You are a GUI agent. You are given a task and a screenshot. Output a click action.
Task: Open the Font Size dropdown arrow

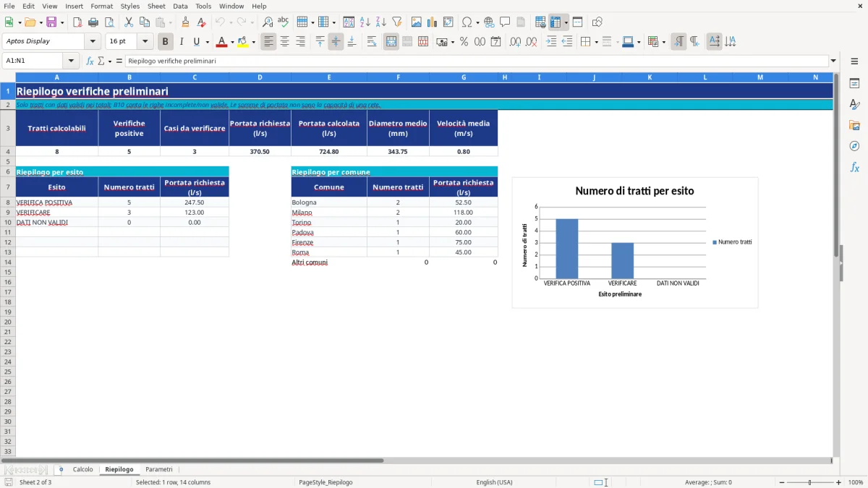tap(145, 42)
